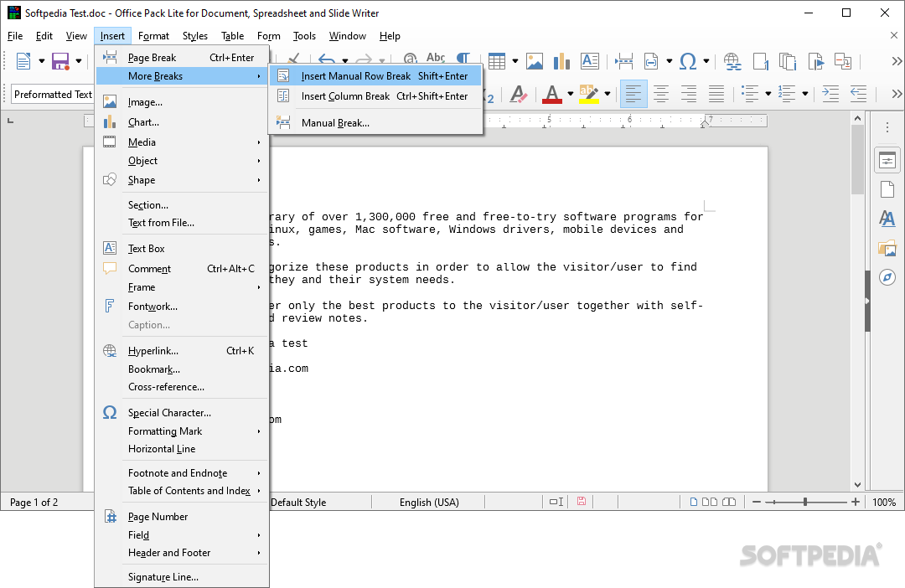Toggle bulleted list formatting
This screenshot has width=905, height=588.
click(x=750, y=94)
